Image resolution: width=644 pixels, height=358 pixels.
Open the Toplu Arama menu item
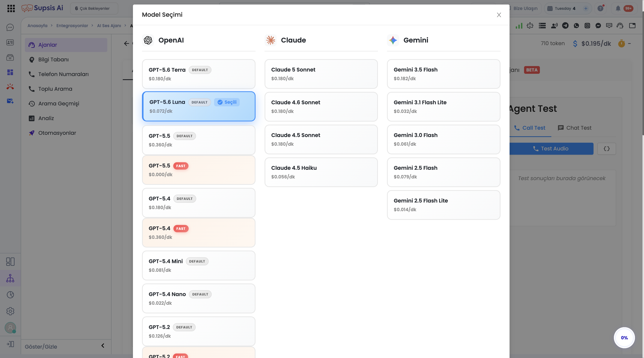coord(66,89)
